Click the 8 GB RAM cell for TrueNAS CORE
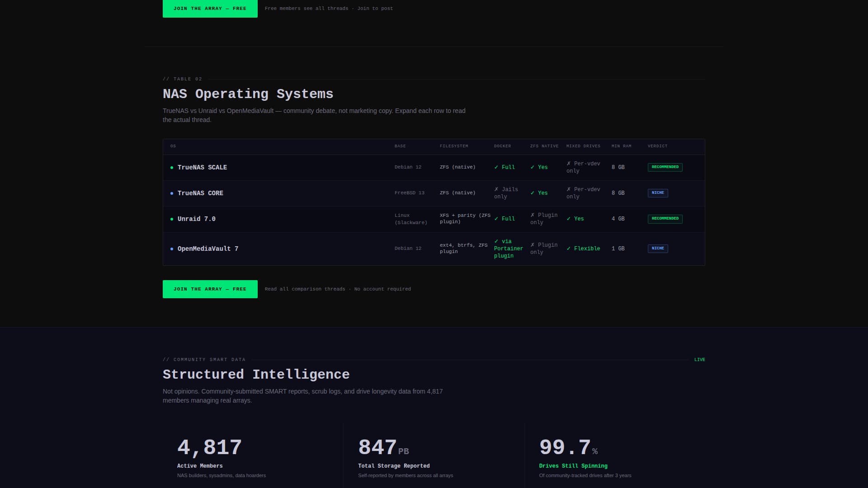Viewport: 868px width, 488px height. [618, 193]
